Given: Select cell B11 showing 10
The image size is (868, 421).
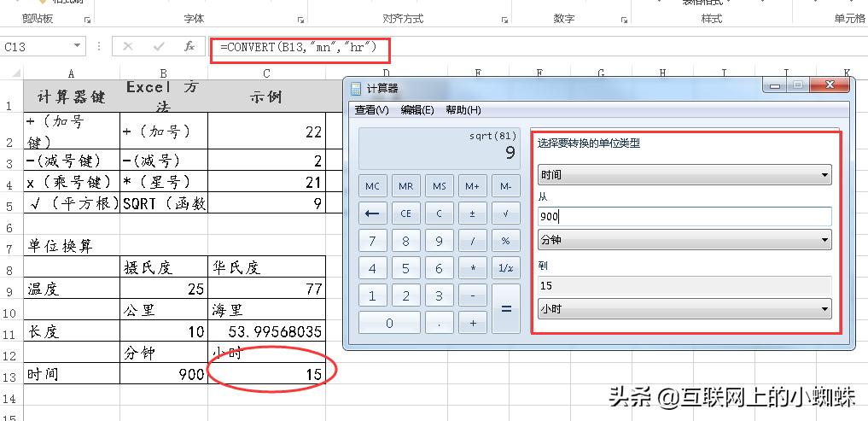Looking at the screenshot, I should coord(164,331).
